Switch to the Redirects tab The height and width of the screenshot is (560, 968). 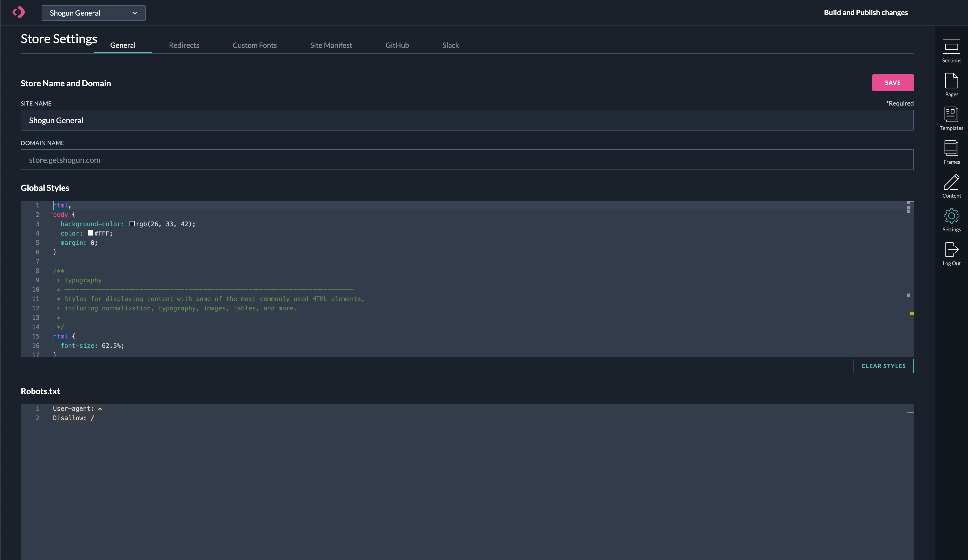pos(184,45)
